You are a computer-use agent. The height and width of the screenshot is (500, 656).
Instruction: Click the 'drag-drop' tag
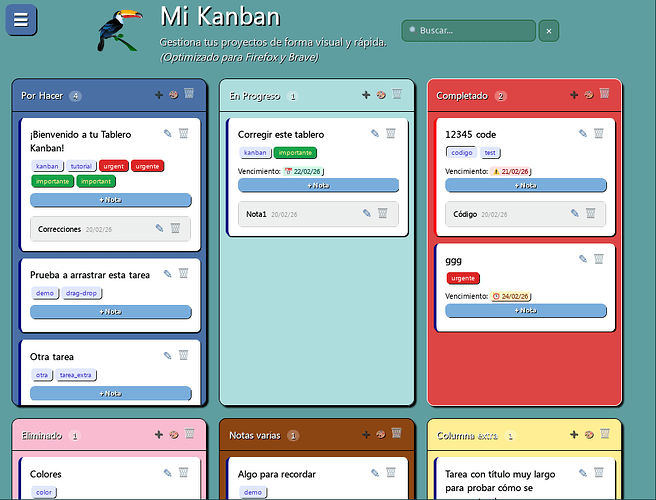click(x=83, y=293)
